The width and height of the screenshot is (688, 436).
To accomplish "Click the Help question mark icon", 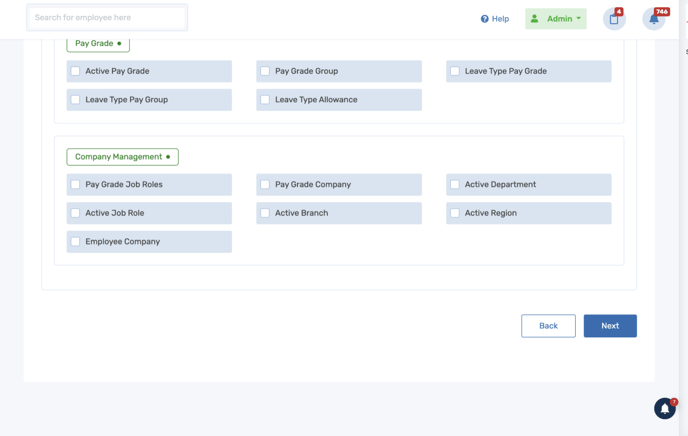I will 484,19.
